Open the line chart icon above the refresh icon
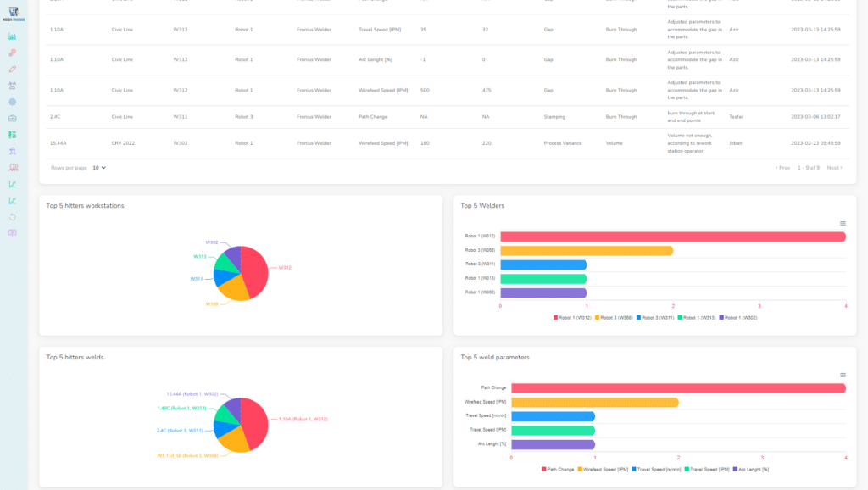 pos(12,200)
